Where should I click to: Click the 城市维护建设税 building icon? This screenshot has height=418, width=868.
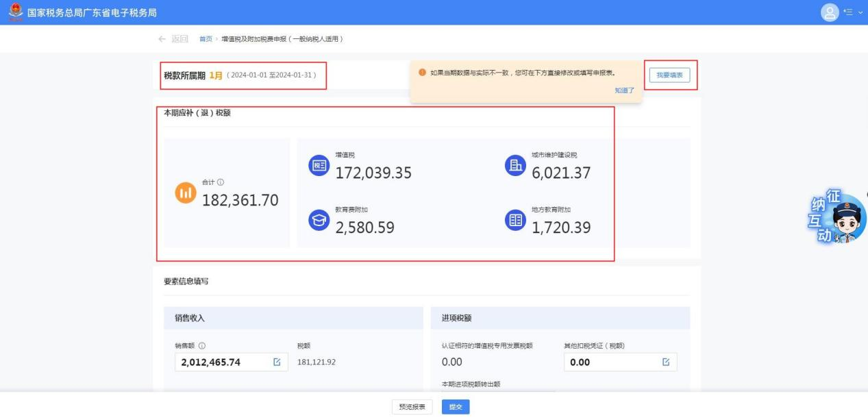(x=514, y=166)
